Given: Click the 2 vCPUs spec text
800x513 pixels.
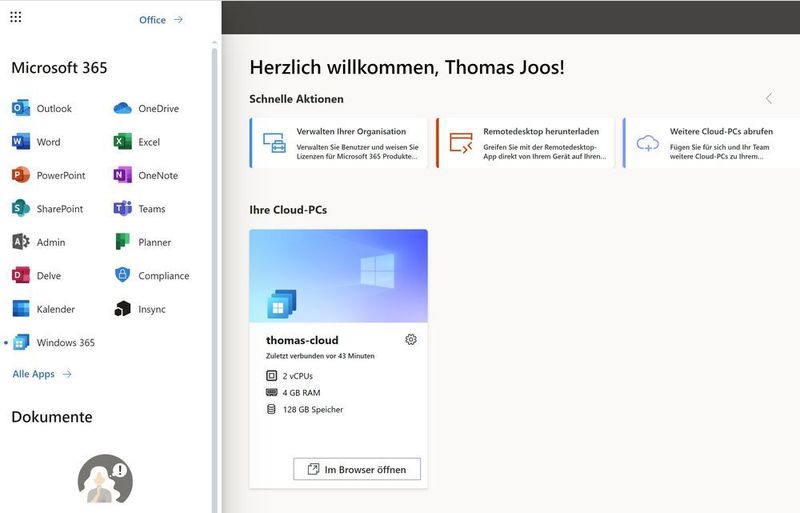Looking at the screenshot, I should point(297,376).
